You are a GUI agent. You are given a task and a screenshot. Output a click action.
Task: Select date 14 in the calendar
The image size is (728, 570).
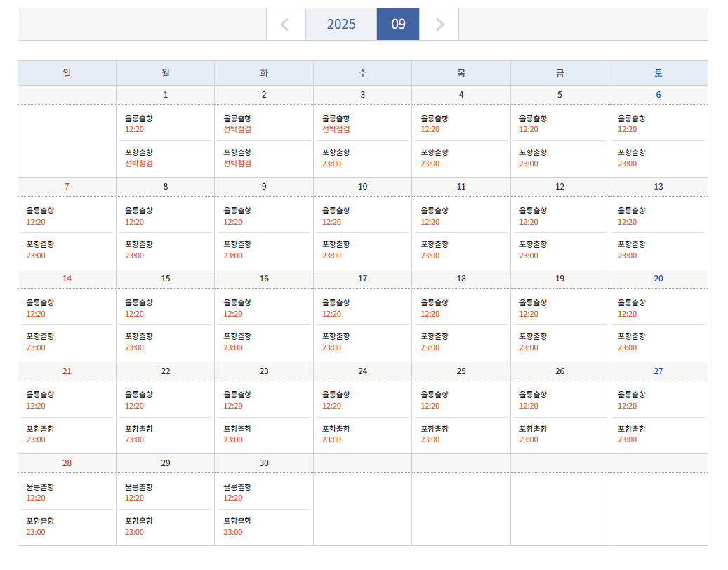tap(67, 279)
